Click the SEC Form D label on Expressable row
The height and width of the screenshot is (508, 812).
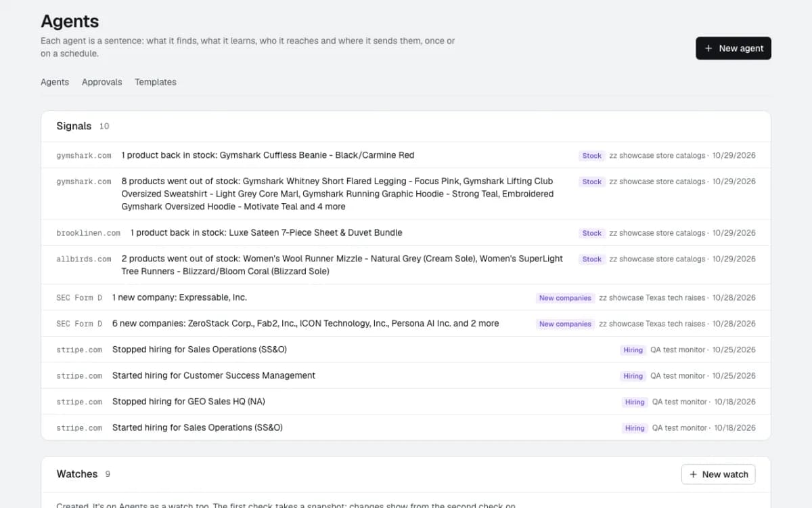(79, 298)
